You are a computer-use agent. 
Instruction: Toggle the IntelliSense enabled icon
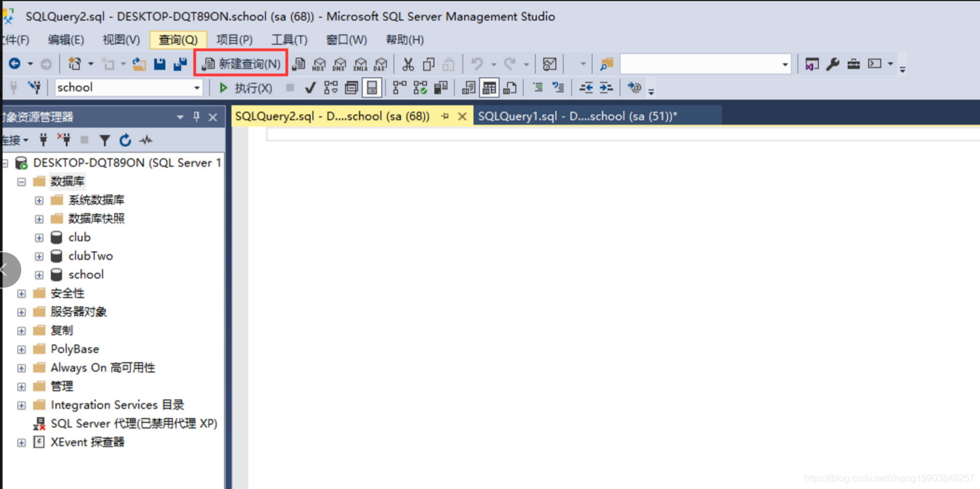372,88
